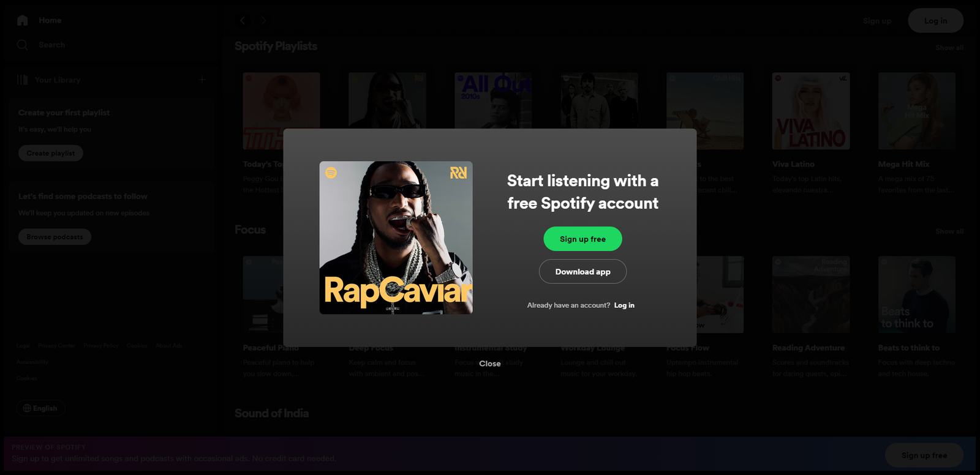Click "Let's find some podcasts to follow" text
Screen dimensions: 980x475
[83, 196]
